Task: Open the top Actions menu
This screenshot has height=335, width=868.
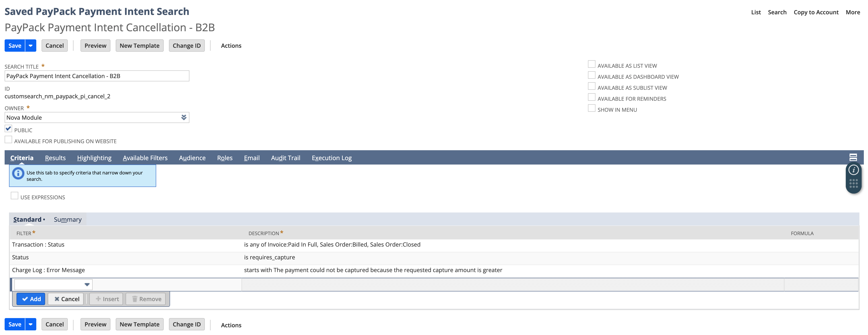Action: coord(231,46)
